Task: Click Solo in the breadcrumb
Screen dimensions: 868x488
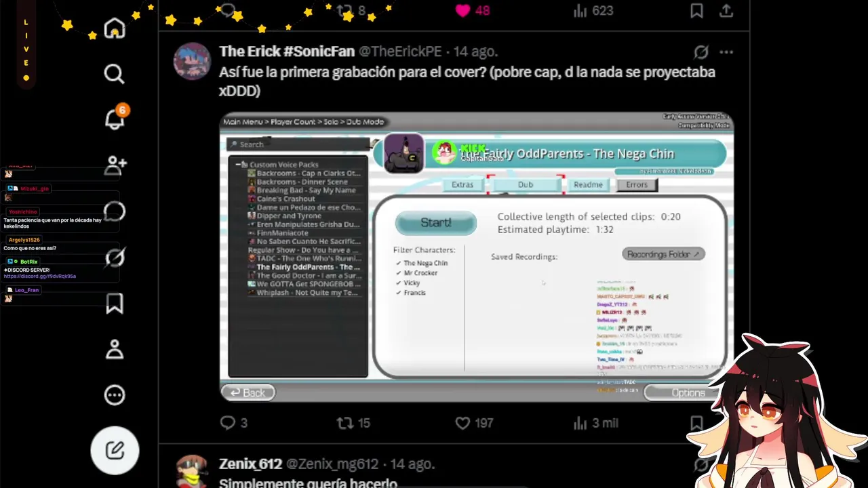Action: (x=331, y=122)
